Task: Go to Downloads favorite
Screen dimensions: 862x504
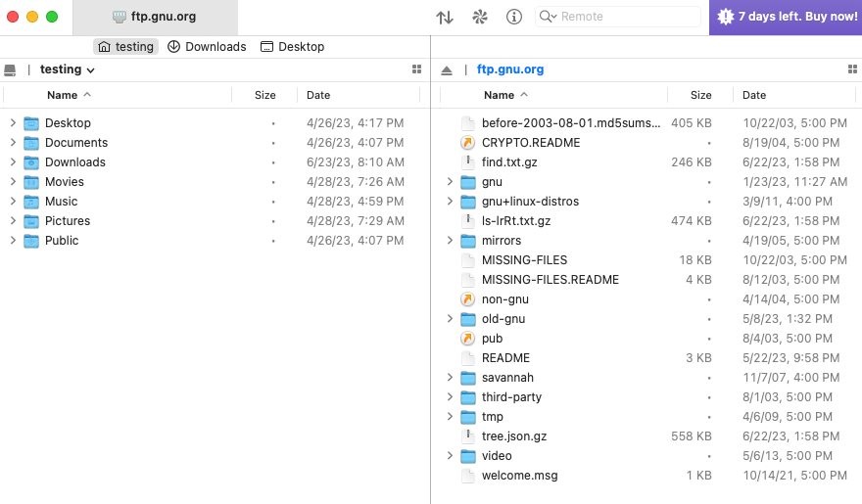Action: pos(207,47)
